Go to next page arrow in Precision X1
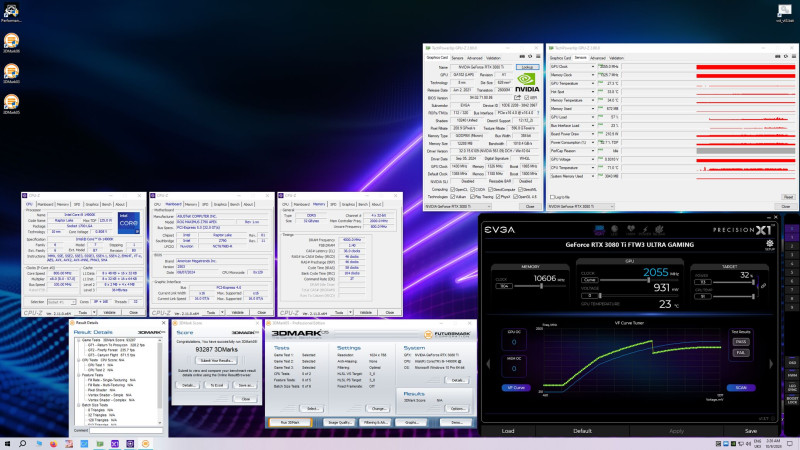This screenshot has width=800, height=450. (771, 364)
